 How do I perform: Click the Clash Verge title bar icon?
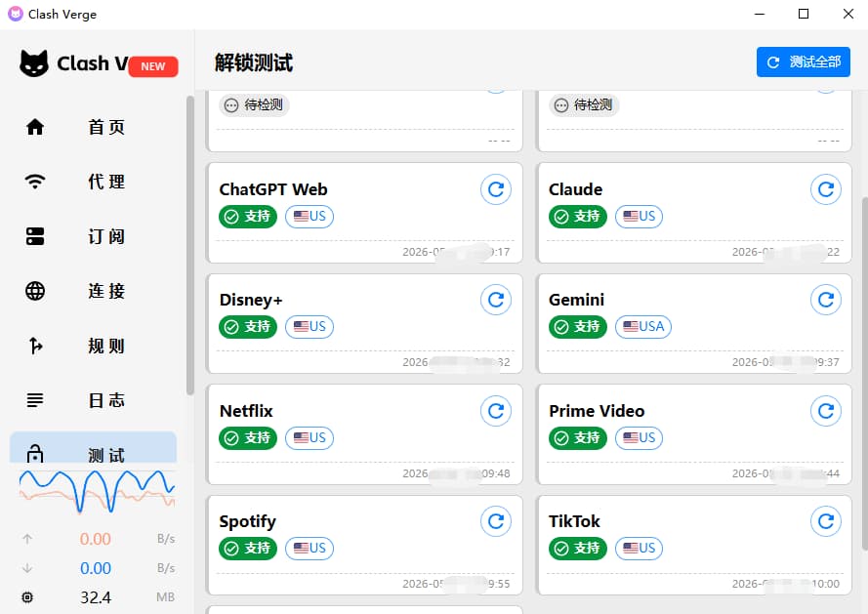point(15,14)
